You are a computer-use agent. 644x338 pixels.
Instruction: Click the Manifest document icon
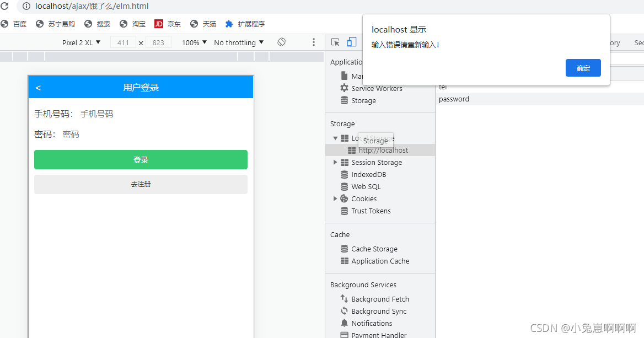click(344, 76)
